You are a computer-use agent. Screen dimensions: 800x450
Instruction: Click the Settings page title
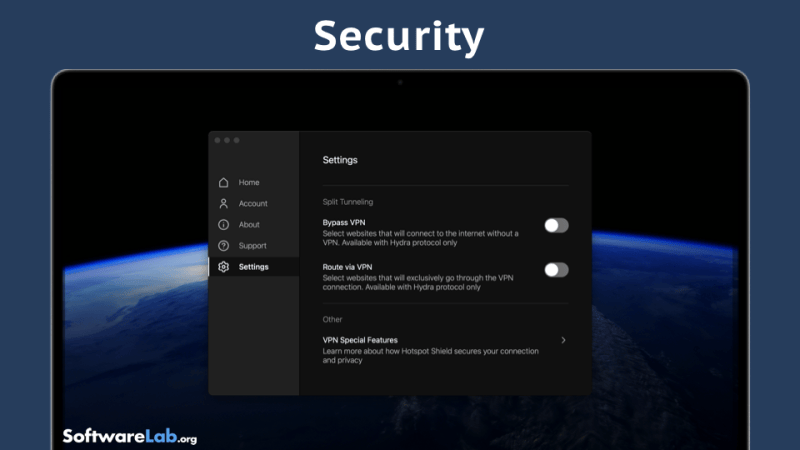pyautogui.click(x=340, y=160)
